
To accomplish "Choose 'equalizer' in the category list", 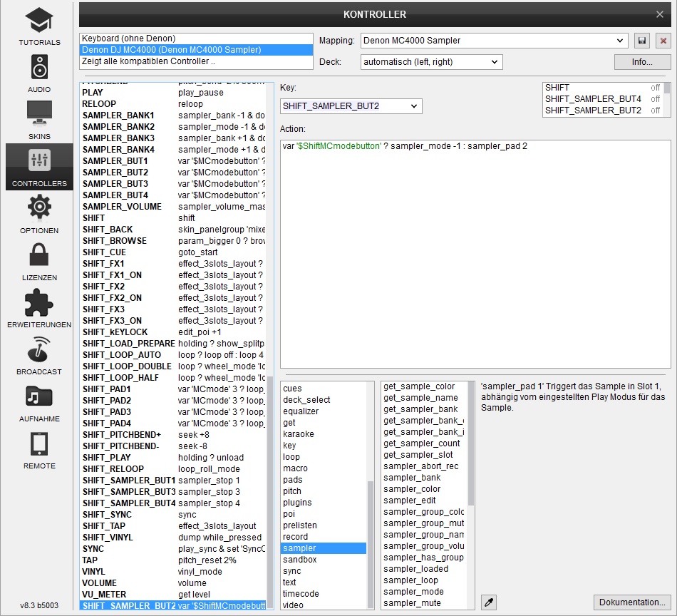I will tap(324, 411).
